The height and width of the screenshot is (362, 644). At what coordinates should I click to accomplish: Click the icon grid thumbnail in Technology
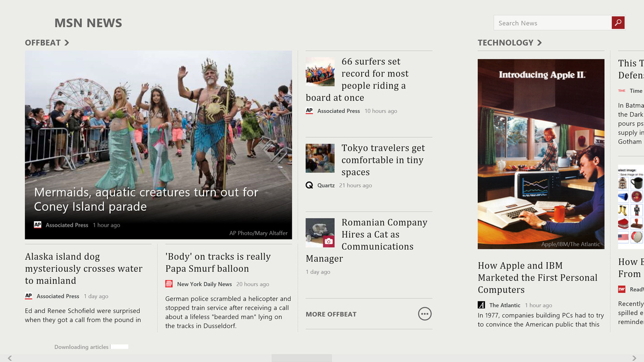pos(631,207)
